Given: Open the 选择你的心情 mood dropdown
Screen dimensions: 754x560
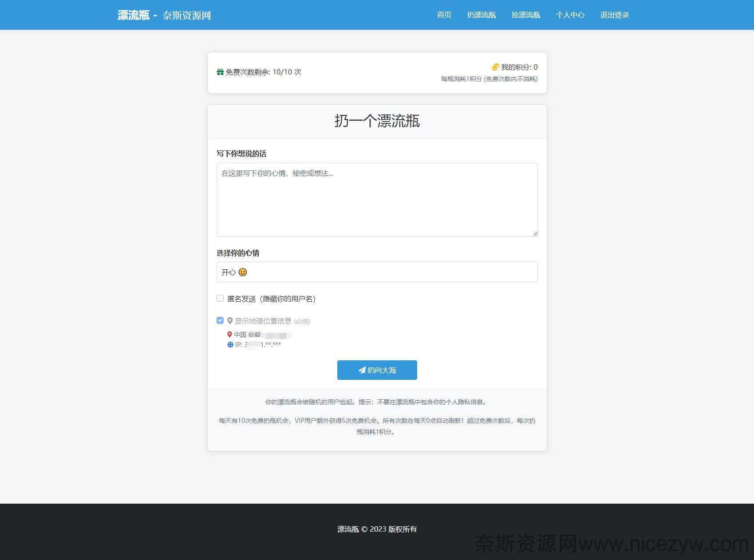Looking at the screenshot, I should (377, 272).
